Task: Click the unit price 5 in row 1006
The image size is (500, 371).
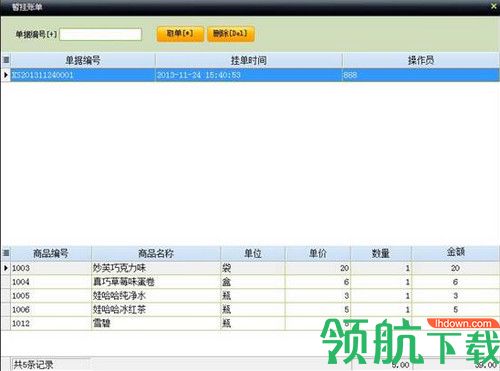Action: (318, 310)
